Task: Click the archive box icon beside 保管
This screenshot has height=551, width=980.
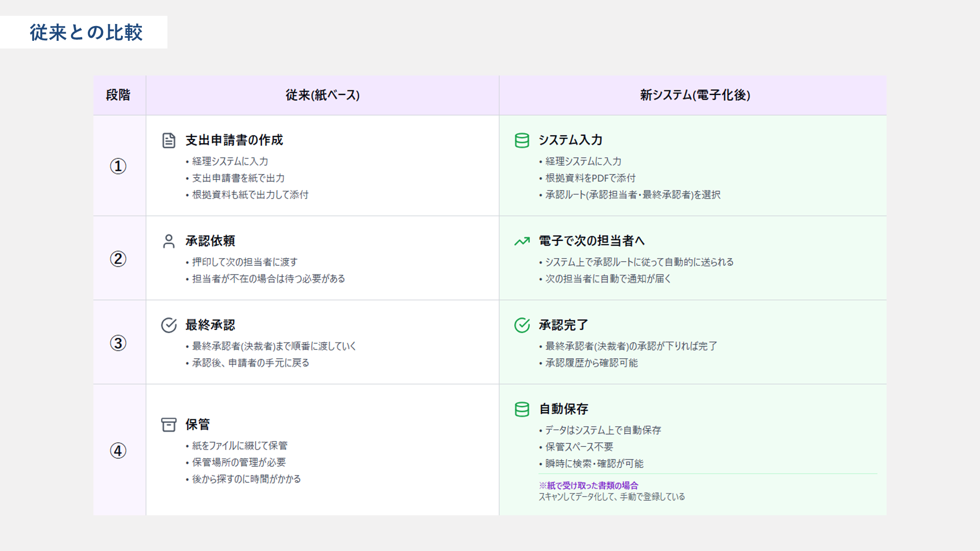Action: point(169,424)
